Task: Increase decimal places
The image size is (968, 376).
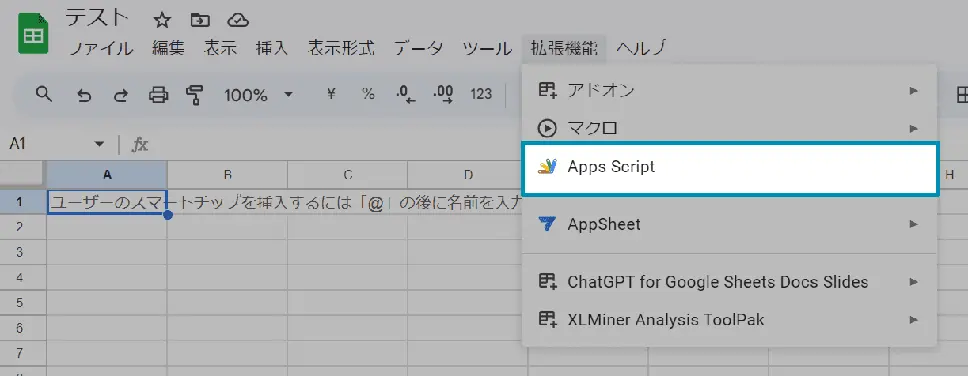Action: (x=443, y=94)
